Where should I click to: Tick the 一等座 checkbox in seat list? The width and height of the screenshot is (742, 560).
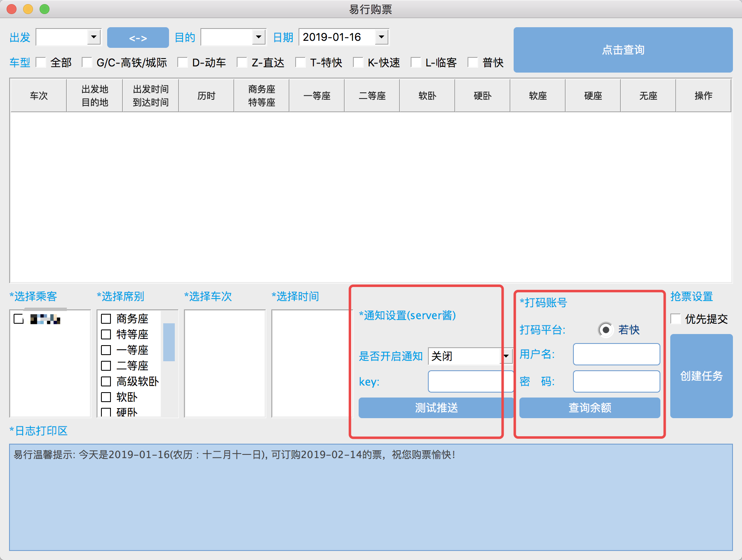click(x=106, y=350)
